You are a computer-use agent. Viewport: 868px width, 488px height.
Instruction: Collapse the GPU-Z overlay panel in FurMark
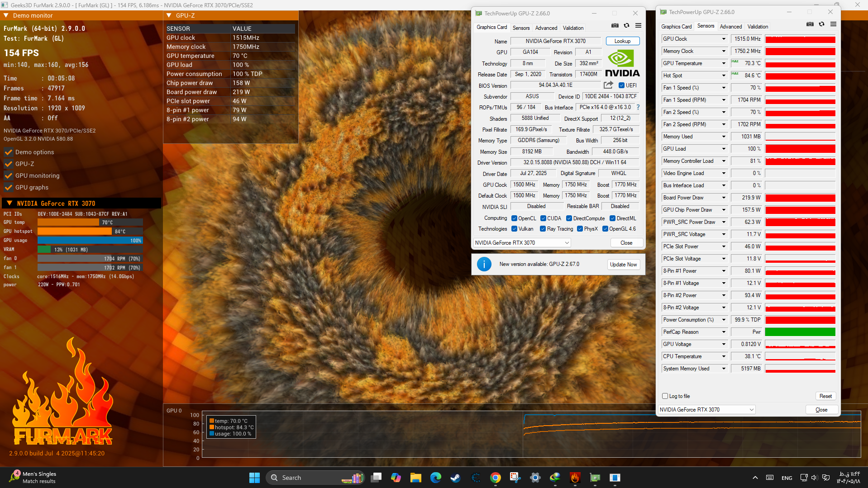(169, 15)
